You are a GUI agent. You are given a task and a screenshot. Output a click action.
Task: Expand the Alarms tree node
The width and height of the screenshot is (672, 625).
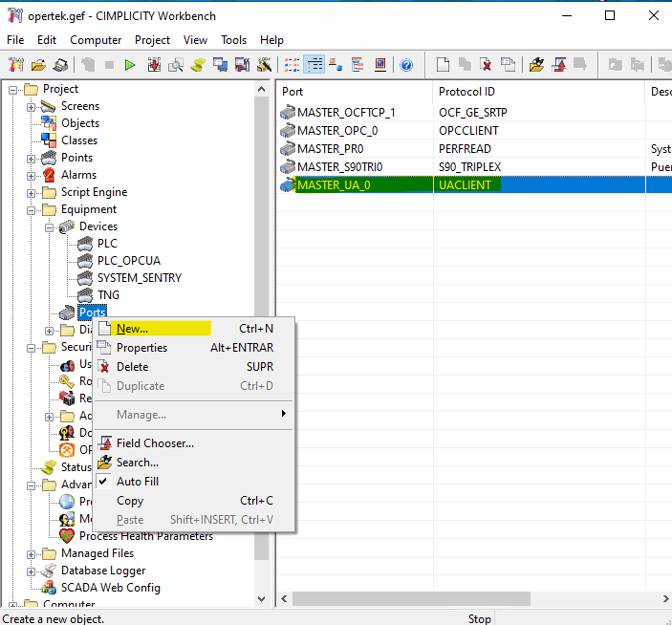coord(31,176)
